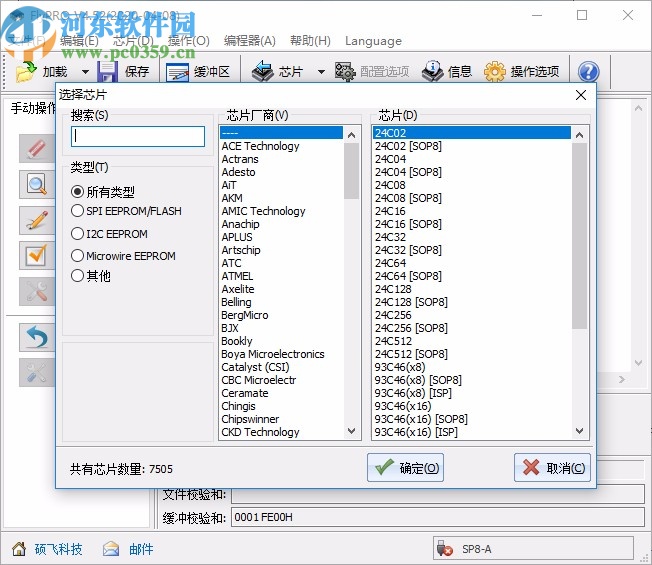The image size is (652, 565).
Task: Select vendor AMIC Technology
Action: pyautogui.click(x=282, y=211)
